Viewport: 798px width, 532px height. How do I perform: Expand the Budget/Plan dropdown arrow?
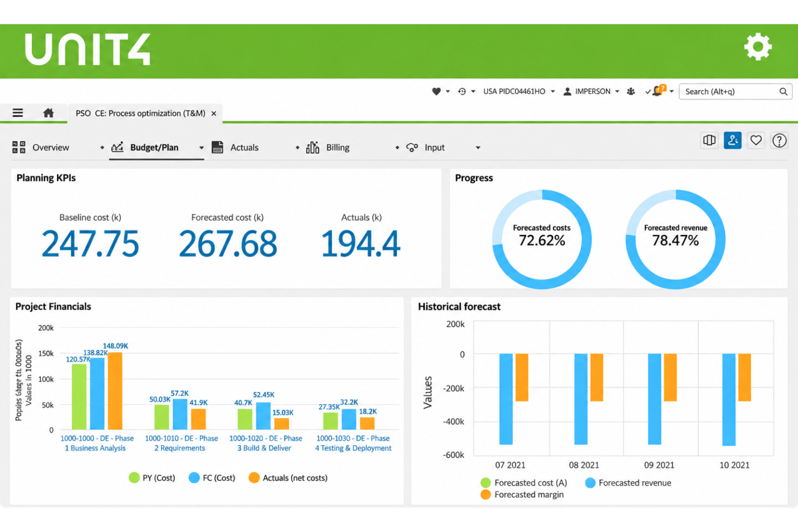[x=202, y=148]
